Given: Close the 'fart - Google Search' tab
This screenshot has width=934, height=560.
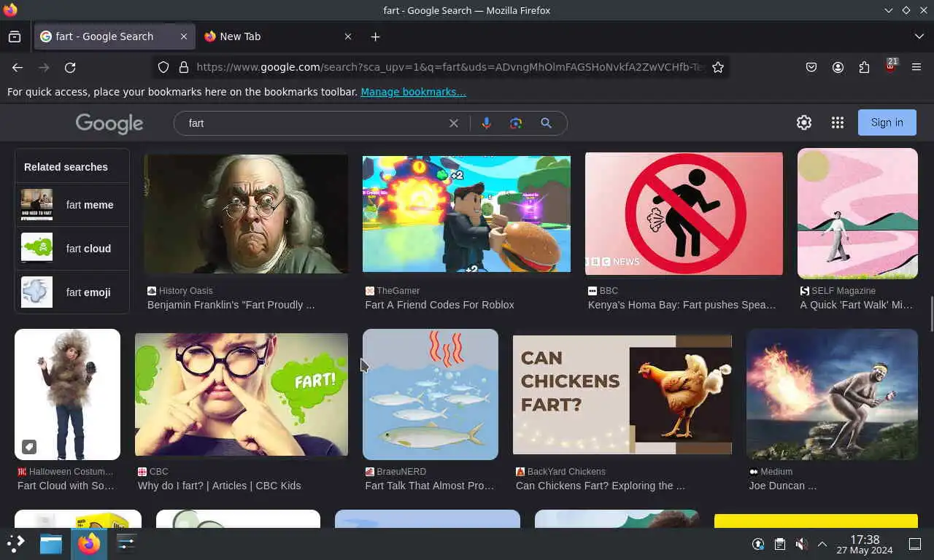Looking at the screenshot, I should [x=184, y=36].
